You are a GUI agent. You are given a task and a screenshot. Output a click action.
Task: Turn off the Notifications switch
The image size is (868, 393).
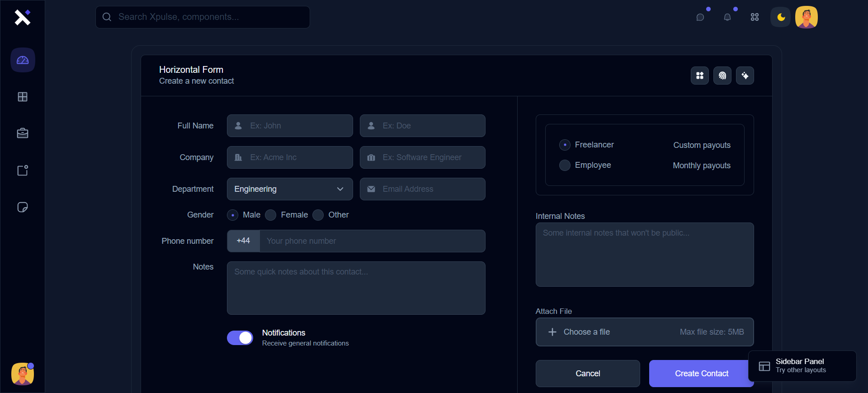click(x=240, y=338)
